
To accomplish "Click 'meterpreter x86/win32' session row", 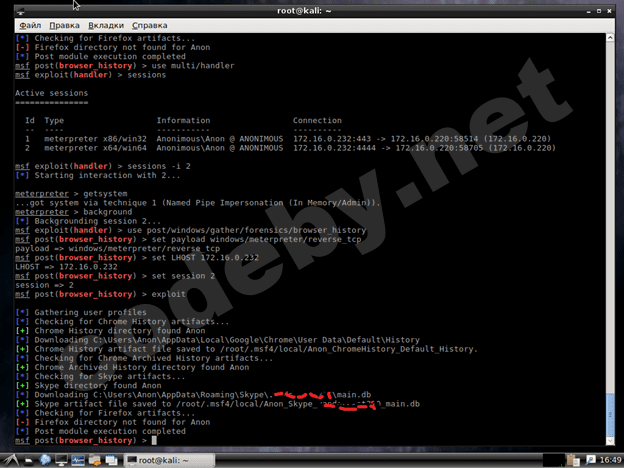I will point(290,139).
